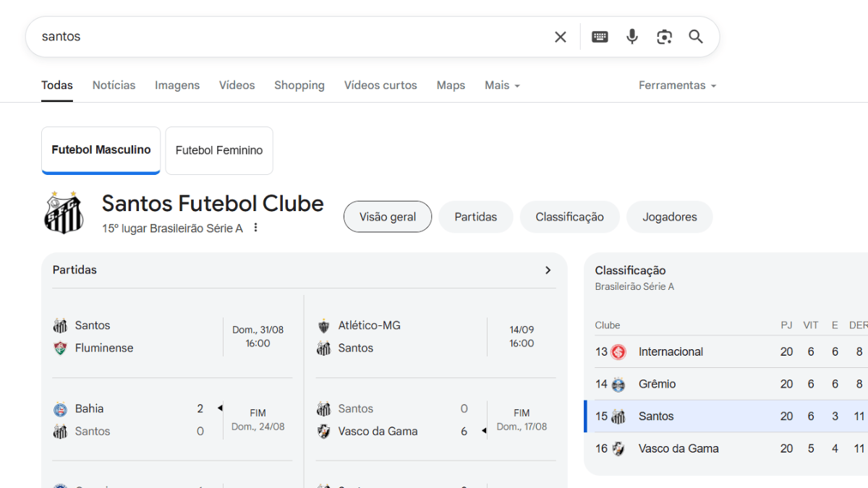Click the Internacional club logo in standings
This screenshot has height=488, width=868.
point(618,352)
